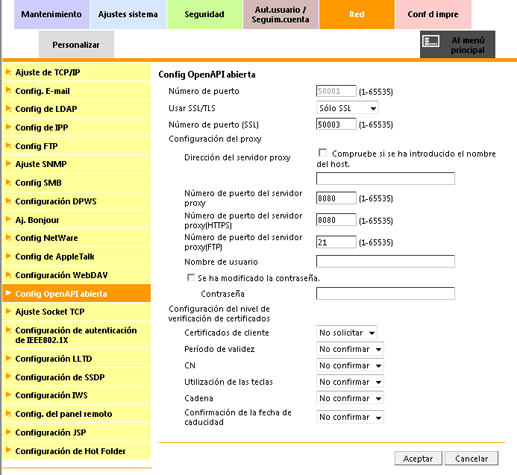
Task: Open Config. del panel remoto
Action: coord(77,414)
